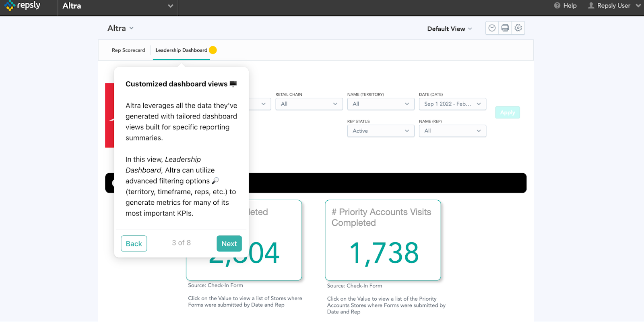
Task: Switch to the Rep Scorecard tab
Action: pos(128,50)
